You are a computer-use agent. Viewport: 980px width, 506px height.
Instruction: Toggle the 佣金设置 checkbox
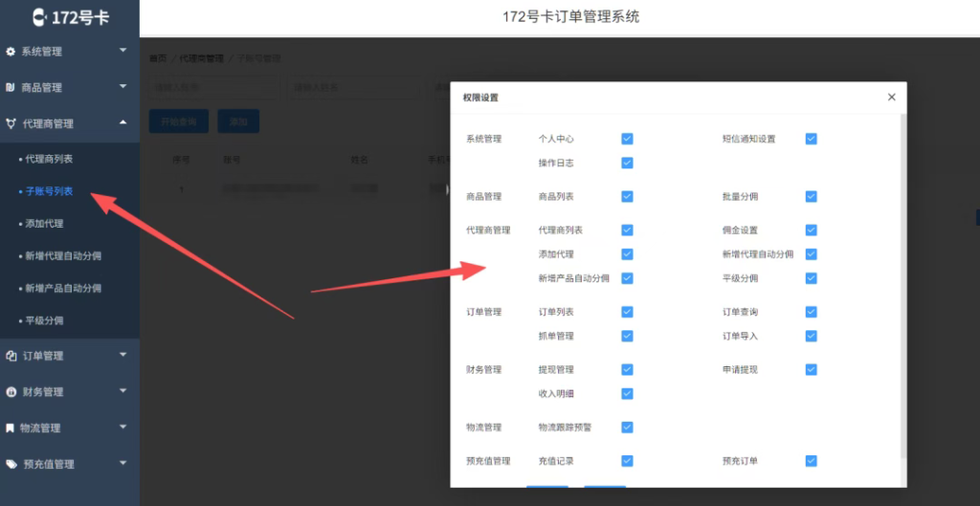812,230
